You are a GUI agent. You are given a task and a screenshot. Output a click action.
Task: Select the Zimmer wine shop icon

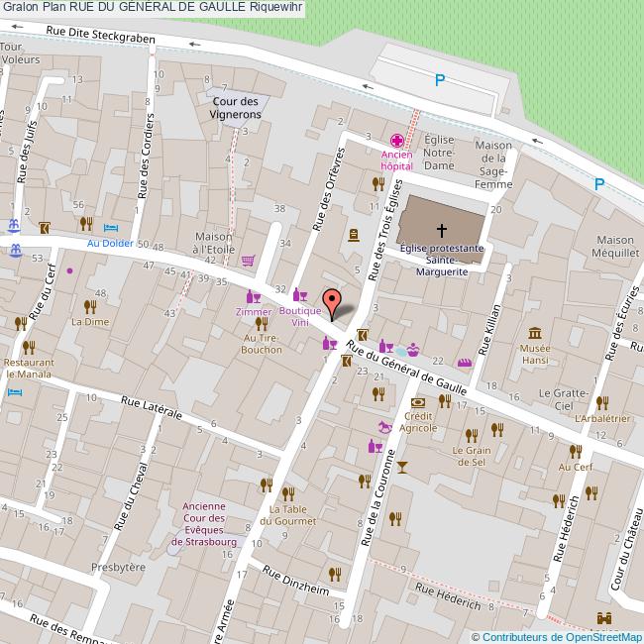click(253, 297)
